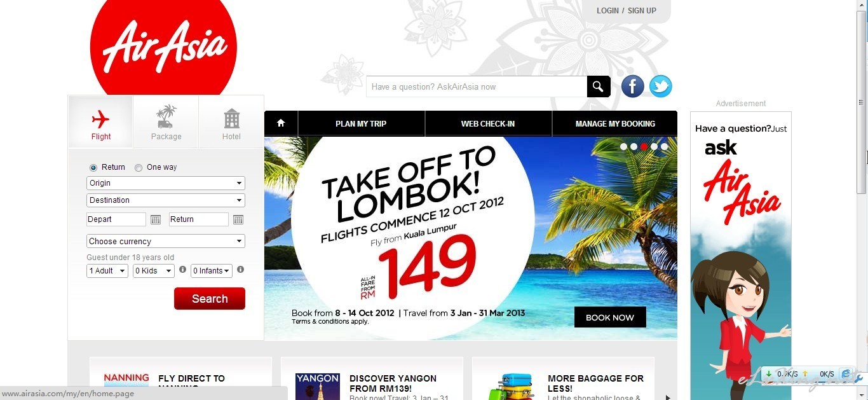
Task: Click the BOOK NOW button on banner
Action: click(x=610, y=317)
